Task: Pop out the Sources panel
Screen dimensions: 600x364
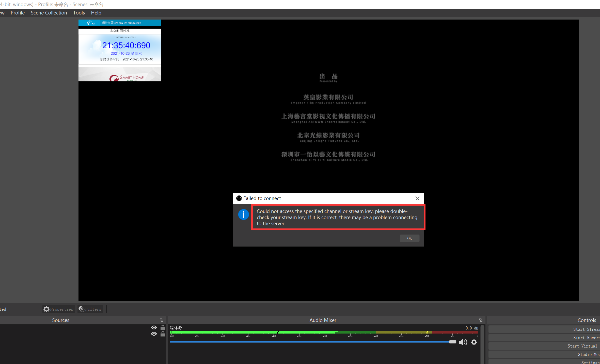Action: pos(162,320)
